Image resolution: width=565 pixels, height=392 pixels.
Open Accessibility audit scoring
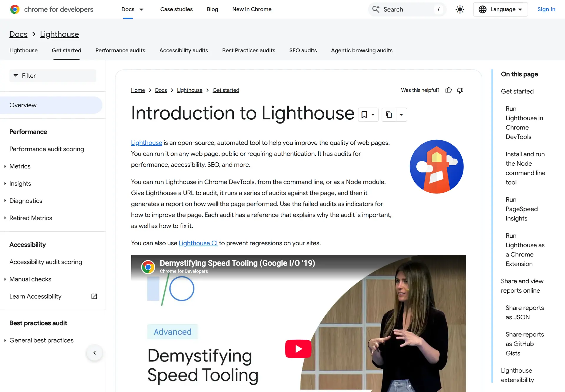46,262
